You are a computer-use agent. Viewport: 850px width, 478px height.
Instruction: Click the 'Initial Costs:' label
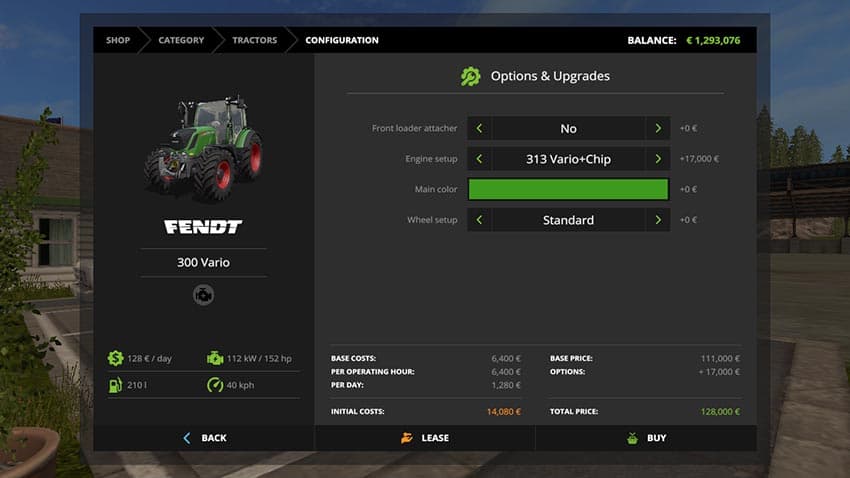[x=358, y=412]
